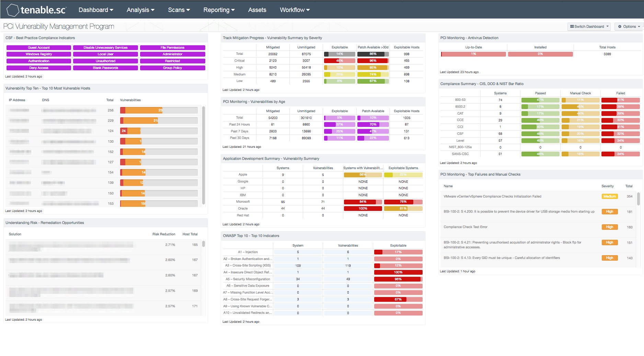Open the Workflow dropdown menu

pos(295,10)
